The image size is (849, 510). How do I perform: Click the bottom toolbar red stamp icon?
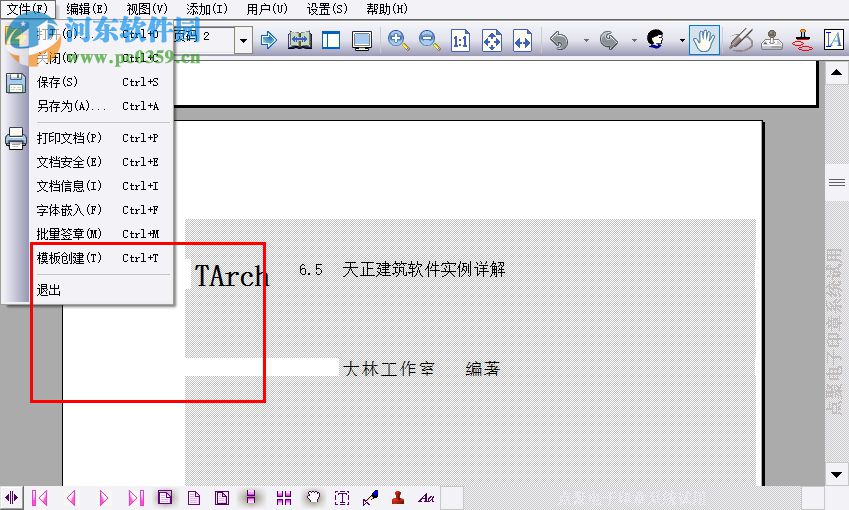pos(398,498)
